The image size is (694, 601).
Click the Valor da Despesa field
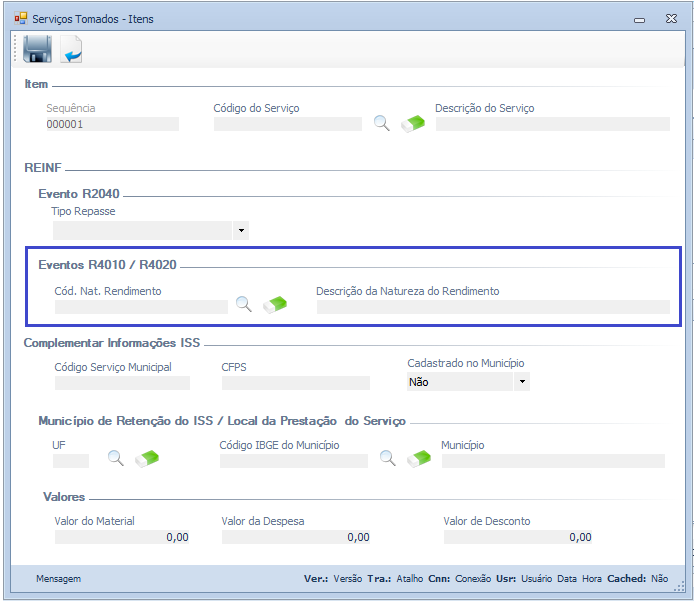point(295,537)
